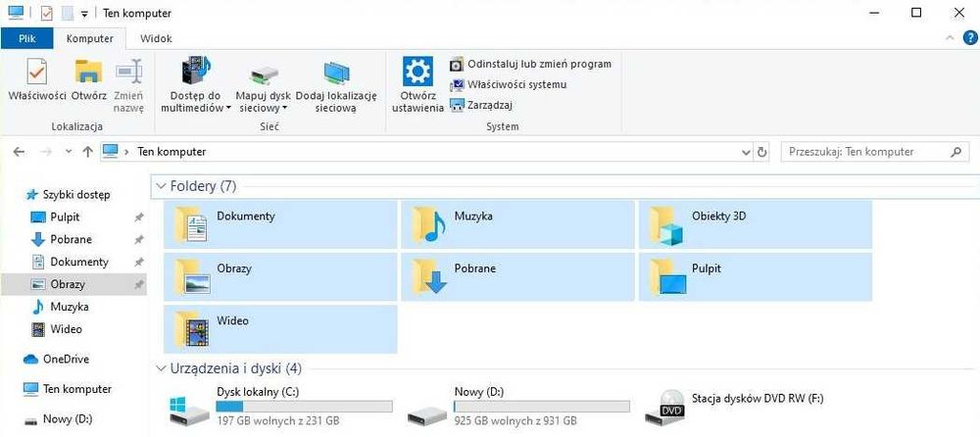Go forward with the right arrow
Screen dimensions: 980x437
(x=46, y=152)
